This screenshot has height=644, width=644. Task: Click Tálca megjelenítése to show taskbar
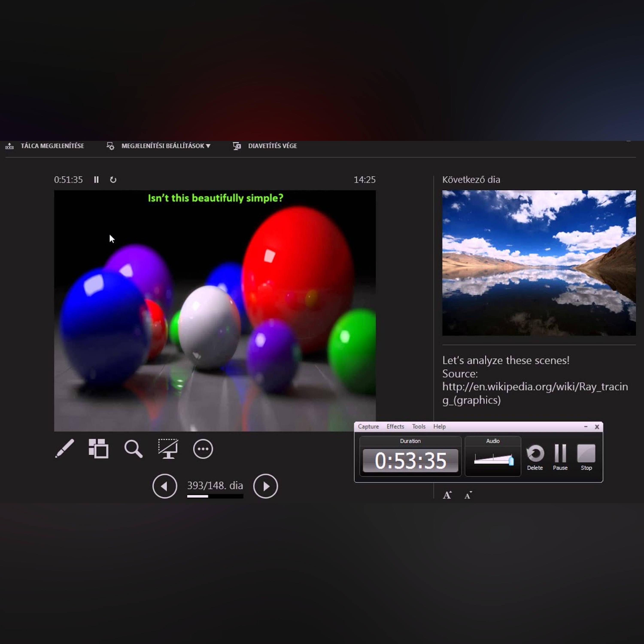coord(45,146)
